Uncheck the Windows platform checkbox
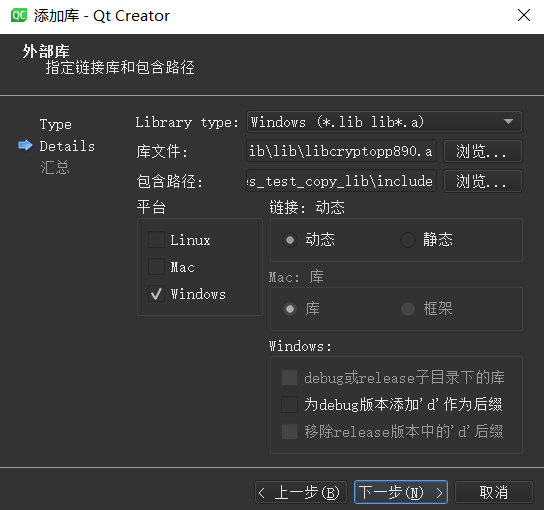544x510 pixels. coord(156,294)
